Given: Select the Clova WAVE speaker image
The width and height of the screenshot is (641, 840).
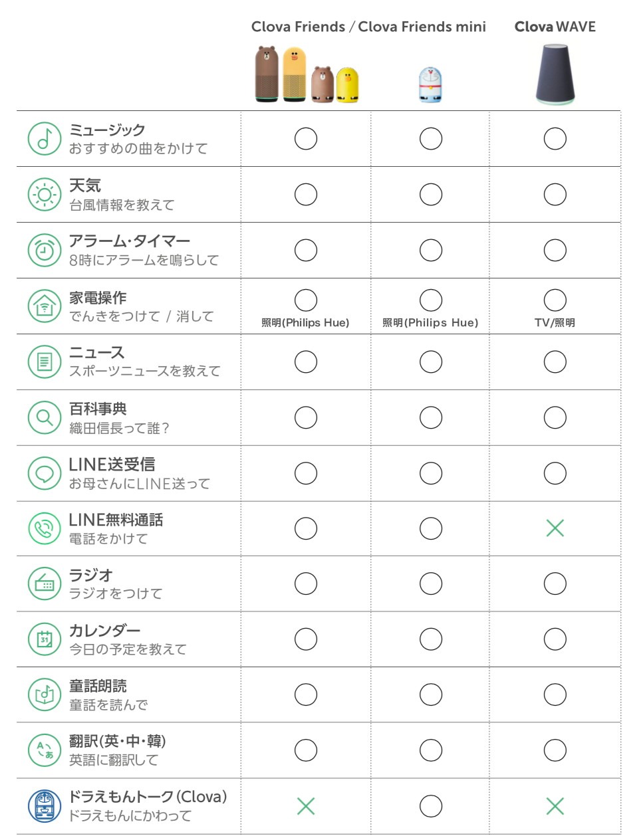Looking at the screenshot, I should coord(555,74).
